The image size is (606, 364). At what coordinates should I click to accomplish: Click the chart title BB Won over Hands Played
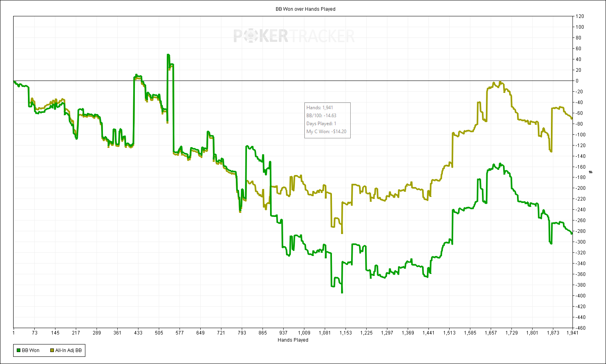306,9
